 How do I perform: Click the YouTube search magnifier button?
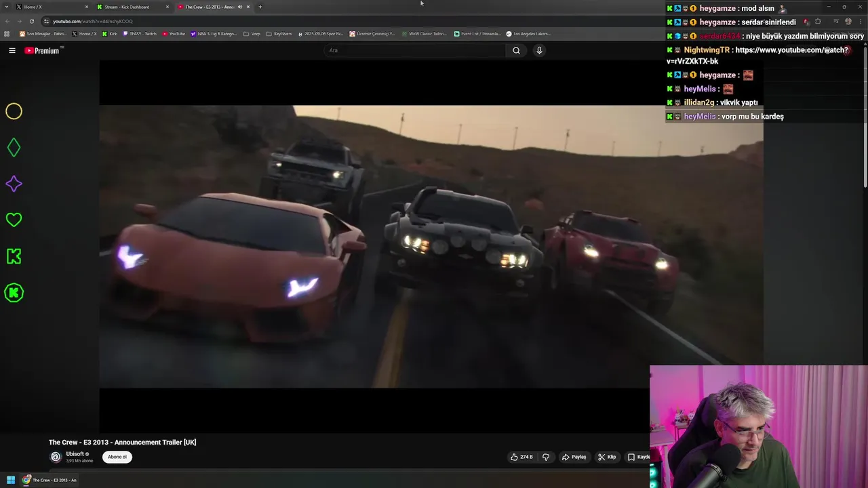pyautogui.click(x=516, y=50)
